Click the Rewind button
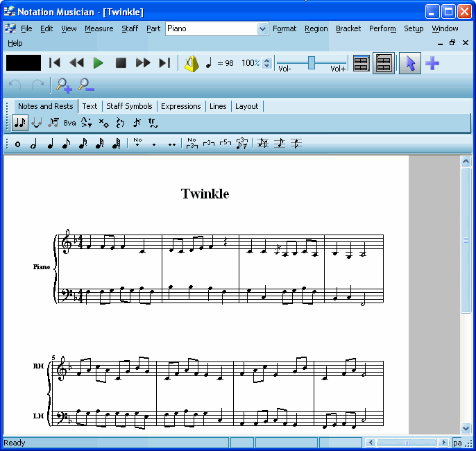 [x=76, y=63]
